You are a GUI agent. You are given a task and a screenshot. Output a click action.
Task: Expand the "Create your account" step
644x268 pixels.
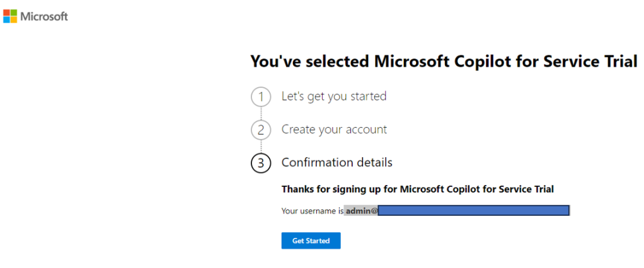point(335,130)
